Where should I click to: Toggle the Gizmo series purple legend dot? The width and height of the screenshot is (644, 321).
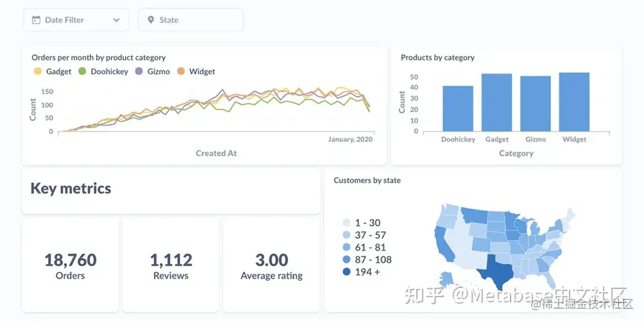tap(139, 71)
